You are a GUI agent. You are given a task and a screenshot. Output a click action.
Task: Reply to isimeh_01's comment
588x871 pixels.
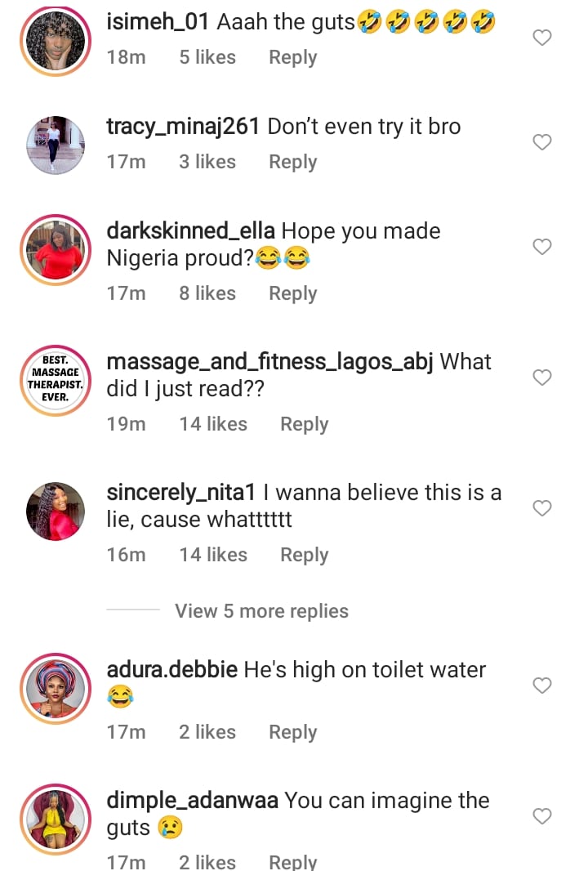coord(292,58)
